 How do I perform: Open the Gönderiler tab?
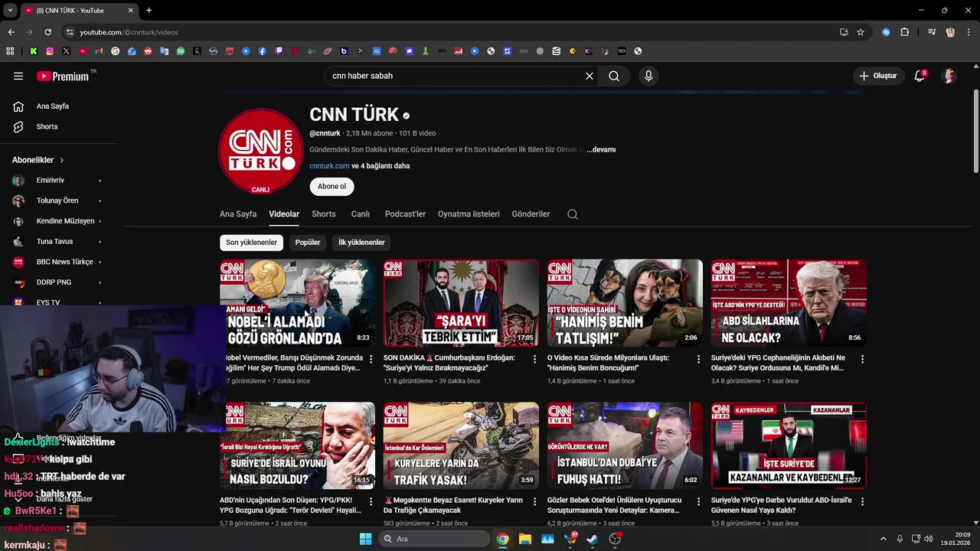point(531,214)
